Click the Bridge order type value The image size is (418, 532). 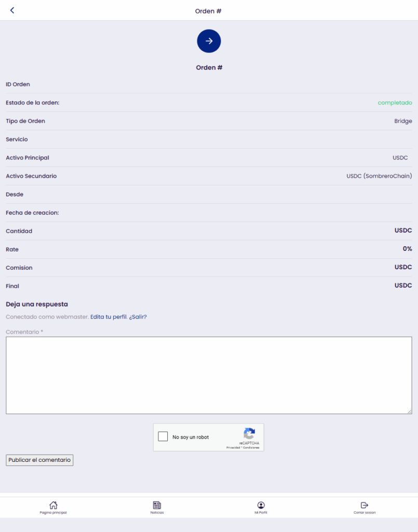[x=403, y=121]
